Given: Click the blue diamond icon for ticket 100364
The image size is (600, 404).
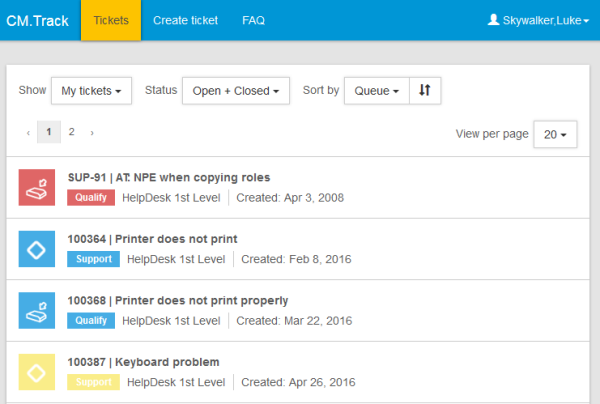Looking at the screenshot, I should point(37,249).
